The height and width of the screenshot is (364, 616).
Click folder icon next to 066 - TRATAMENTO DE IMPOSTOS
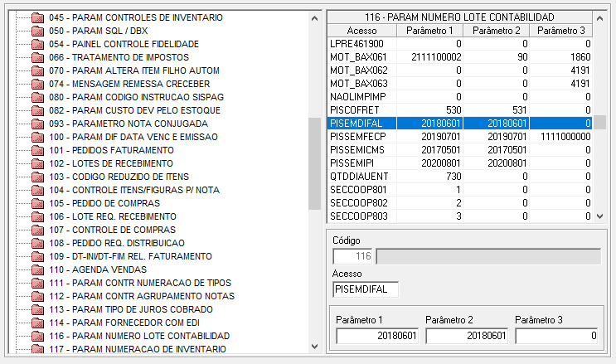pos(37,57)
